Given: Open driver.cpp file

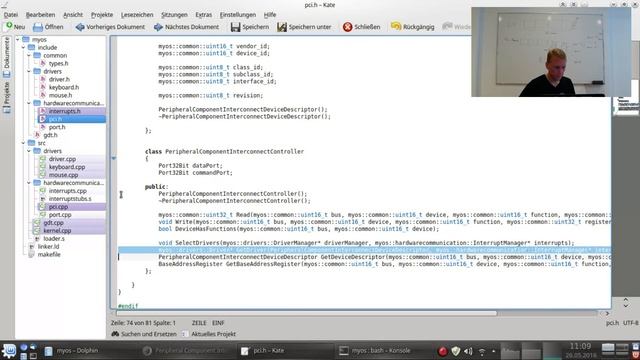Looking at the screenshot, I should 62,159.
